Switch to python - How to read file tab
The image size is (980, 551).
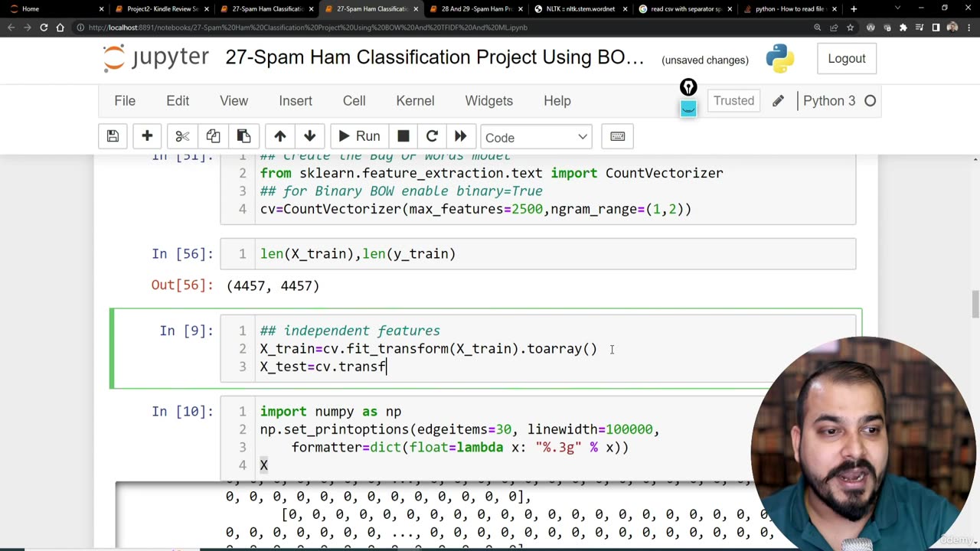click(x=789, y=8)
